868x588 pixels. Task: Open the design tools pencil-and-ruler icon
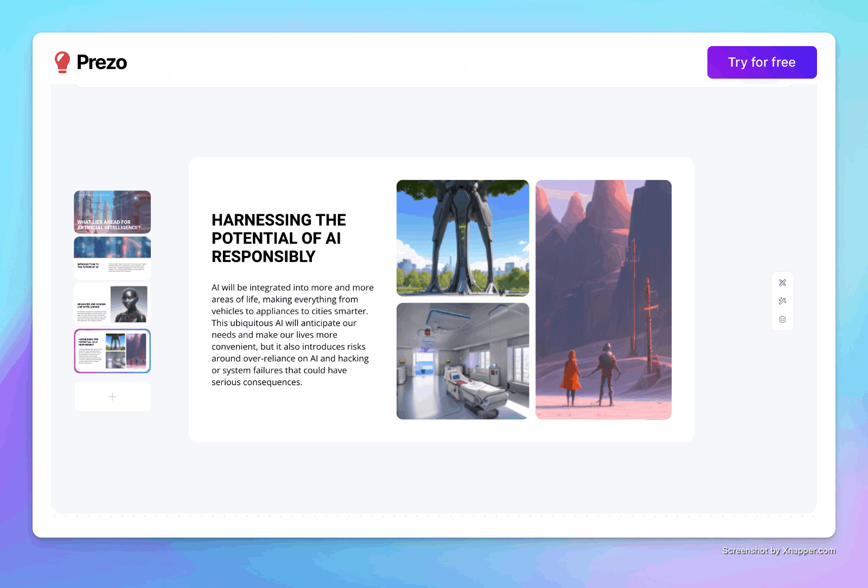click(x=782, y=283)
